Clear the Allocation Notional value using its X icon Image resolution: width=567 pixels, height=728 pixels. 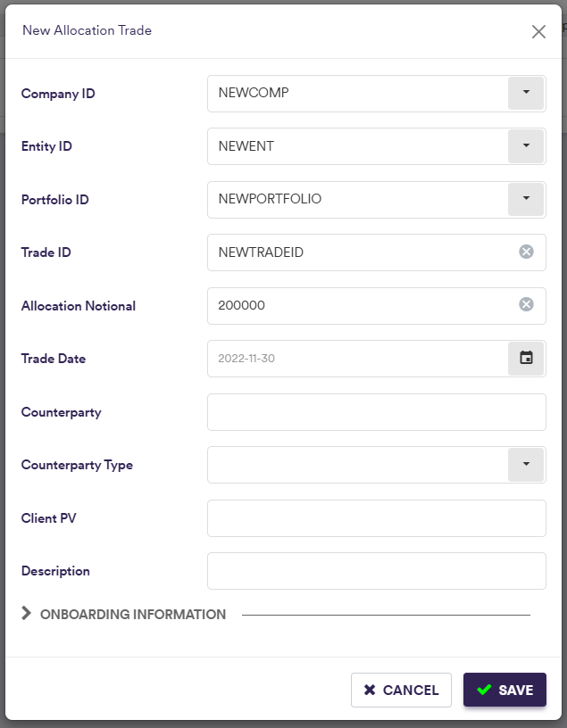click(x=527, y=305)
